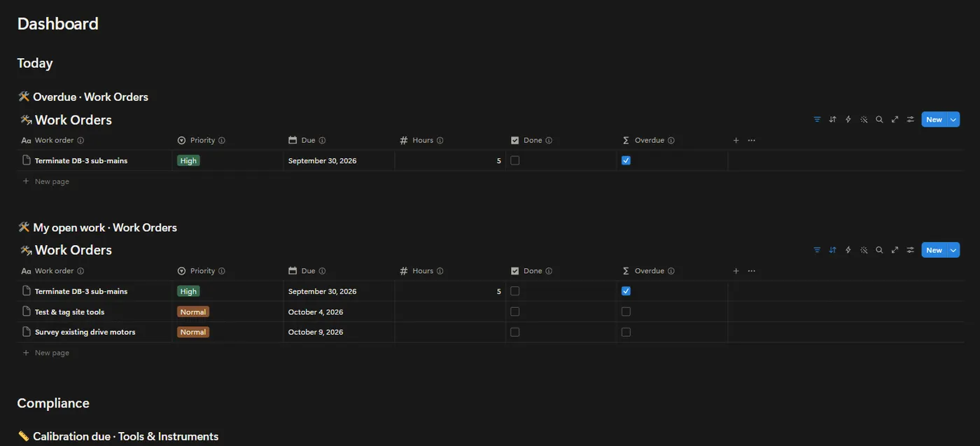The width and height of the screenshot is (980, 446).
Task: Click the magic wand icon in the Overdue Work Orders toolbar
Action: click(x=864, y=120)
